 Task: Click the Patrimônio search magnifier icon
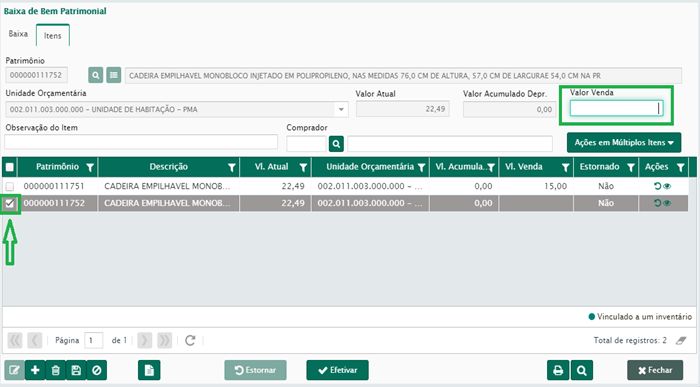pyautogui.click(x=95, y=75)
